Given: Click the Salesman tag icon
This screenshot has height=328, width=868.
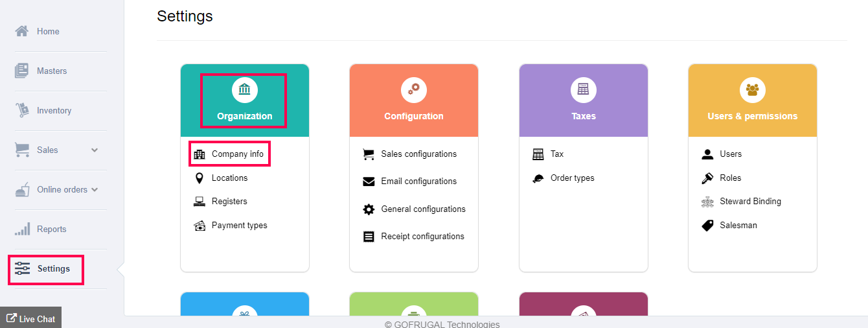Looking at the screenshot, I should (x=707, y=226).
